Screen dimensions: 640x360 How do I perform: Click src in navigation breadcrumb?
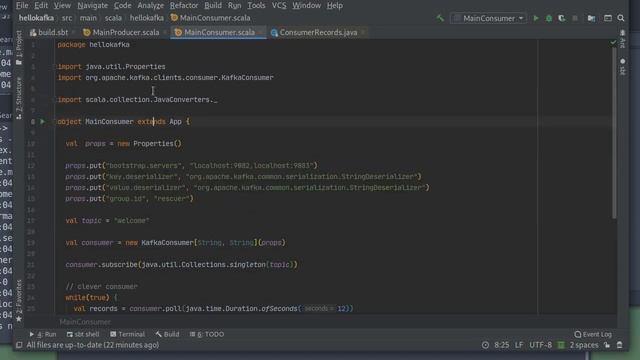[x=67, y=18]
